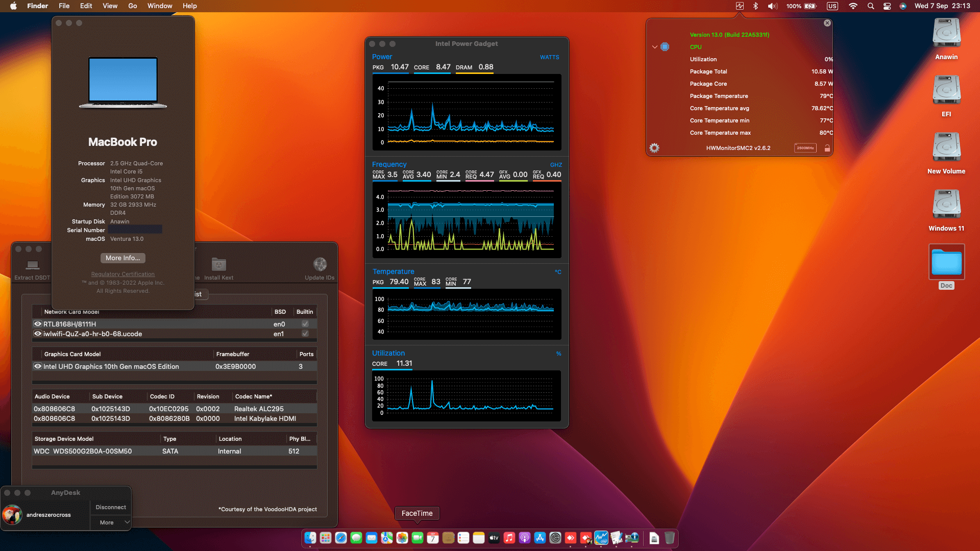Toggle Builtin checkbox for en1 row
Image resolution: width=980 pixels, height=551 pixels.
click(x=305, y=334)
